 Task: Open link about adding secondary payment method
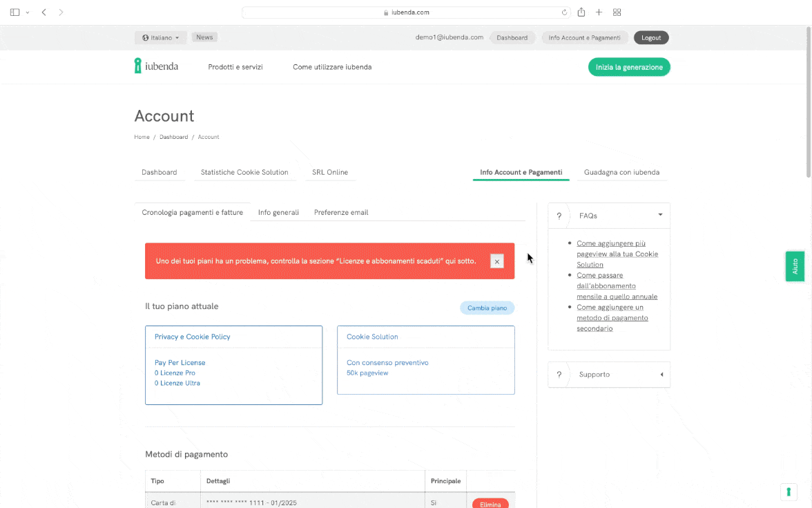tap(610, 318)
